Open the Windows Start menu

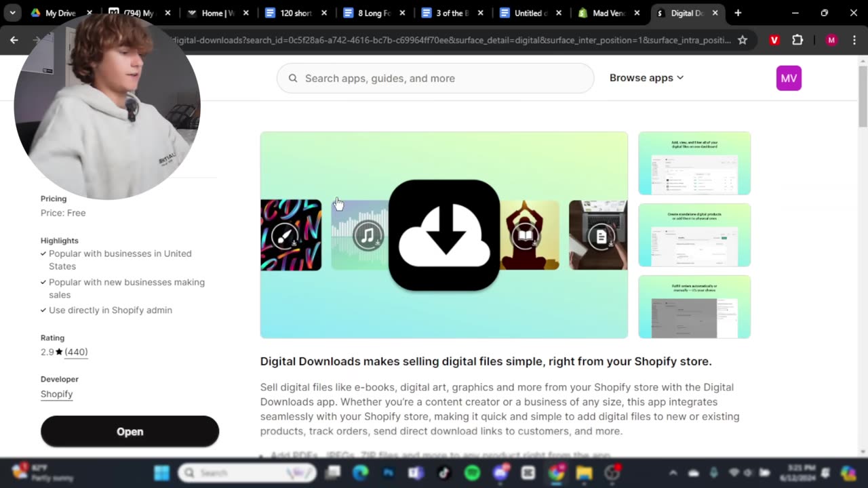point(161,473)
